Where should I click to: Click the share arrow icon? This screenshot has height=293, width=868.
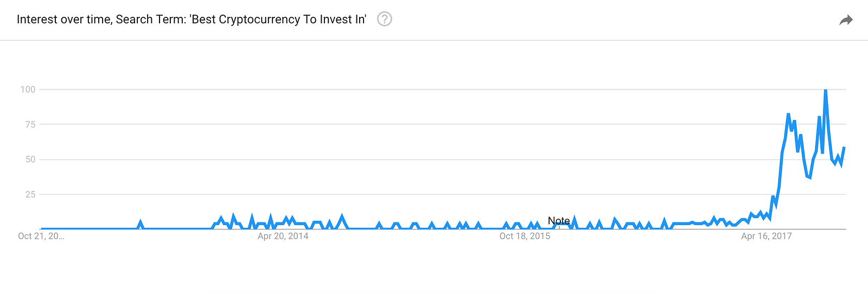(846, 21)
